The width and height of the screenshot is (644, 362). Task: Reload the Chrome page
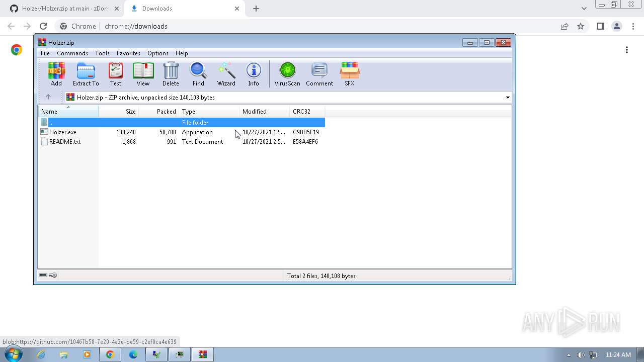click(x=43, y=26)
